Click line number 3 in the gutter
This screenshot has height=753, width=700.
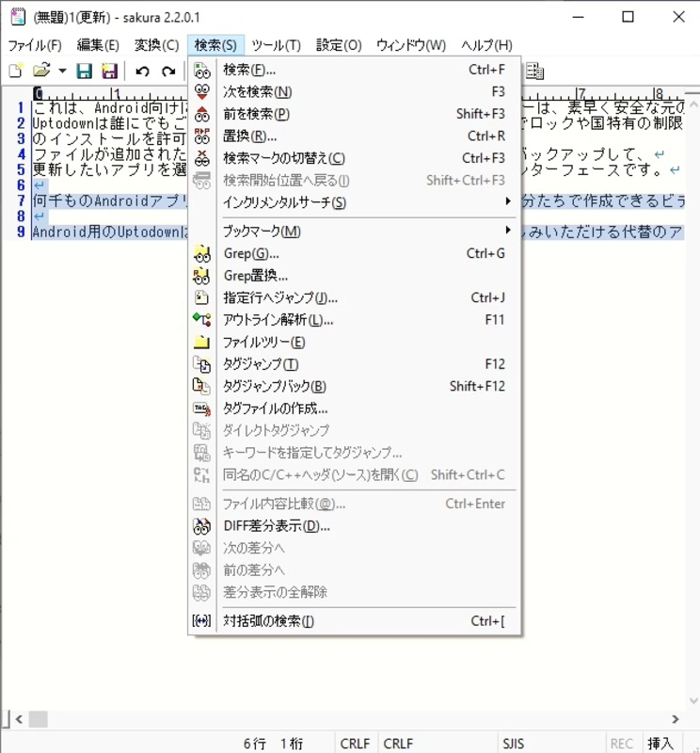21,138
